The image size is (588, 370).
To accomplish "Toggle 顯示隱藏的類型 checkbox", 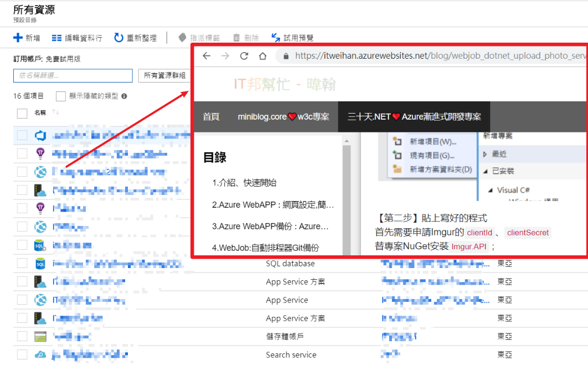I will tap(60, 96).
